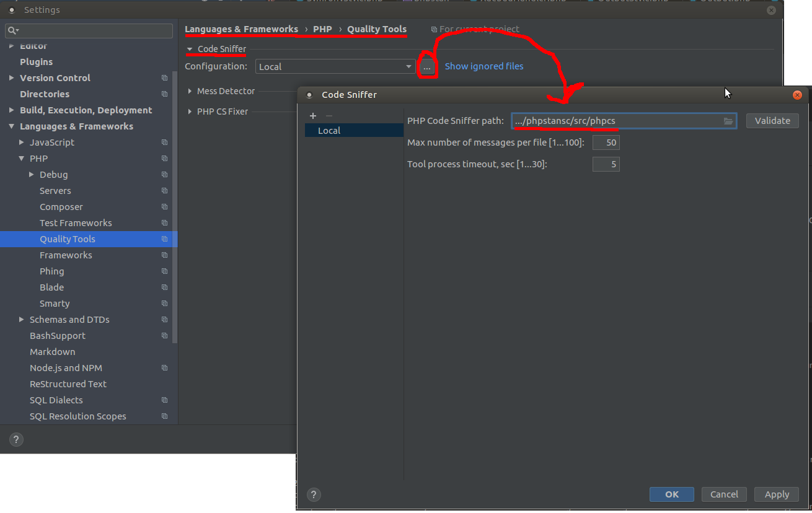Confirm with the OK button
Viewport: 812px width, 513px height.
pyautogui.click(x=672, y=494)
